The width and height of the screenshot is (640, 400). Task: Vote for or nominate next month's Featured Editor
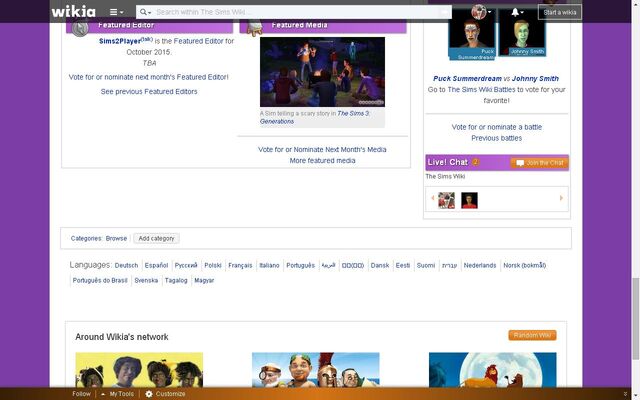pos(149,77)
